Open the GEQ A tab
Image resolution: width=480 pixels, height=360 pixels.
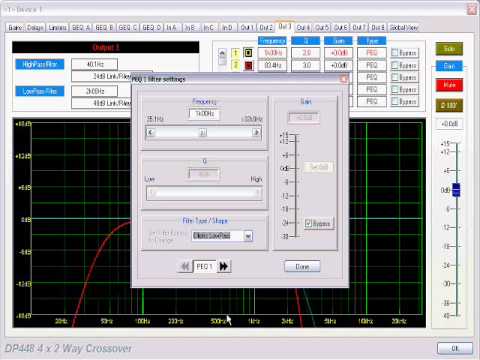(x=81, y=28)
